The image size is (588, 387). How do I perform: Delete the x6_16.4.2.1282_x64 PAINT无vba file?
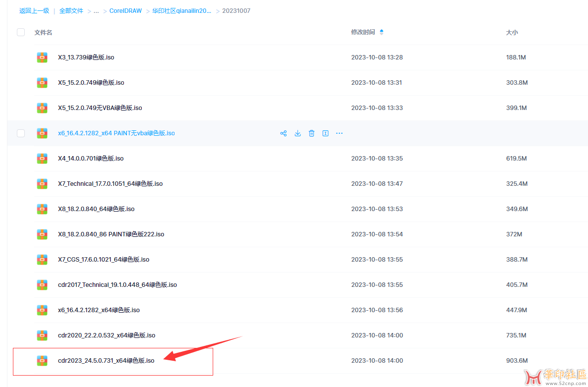point(311,133)
